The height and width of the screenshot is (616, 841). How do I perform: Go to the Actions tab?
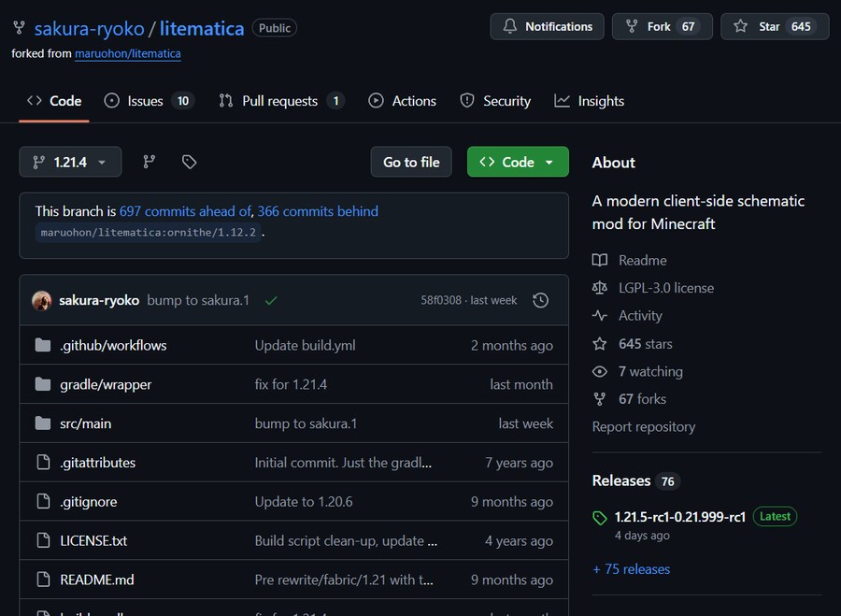tap(403, 101)
